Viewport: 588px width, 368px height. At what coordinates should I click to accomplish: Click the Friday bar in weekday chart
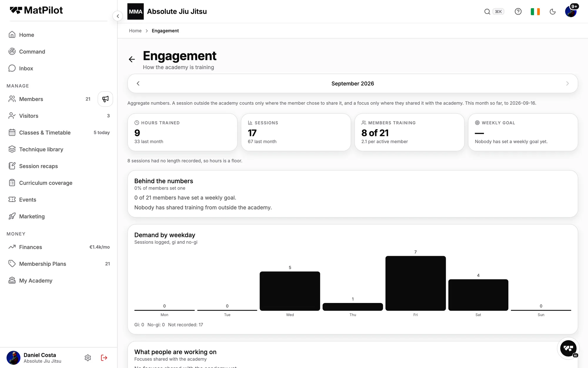coord(415,283)
